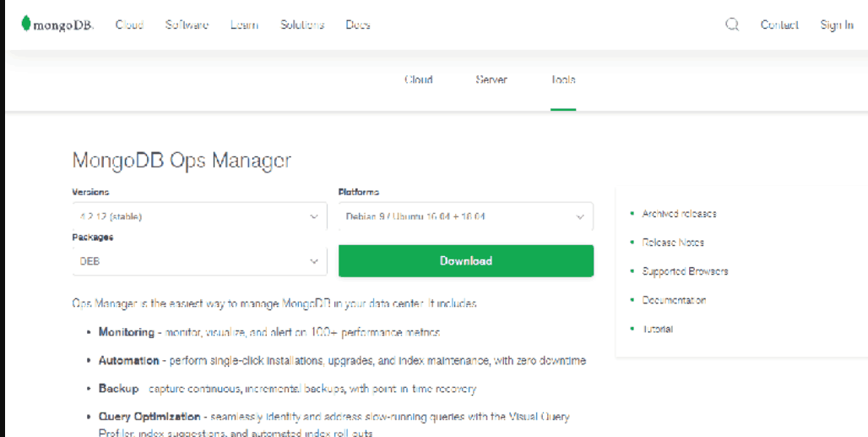The width and height of the screenshot is (868, 437).
Task: Click the Versions field label
Action: [x=90, y=192]
